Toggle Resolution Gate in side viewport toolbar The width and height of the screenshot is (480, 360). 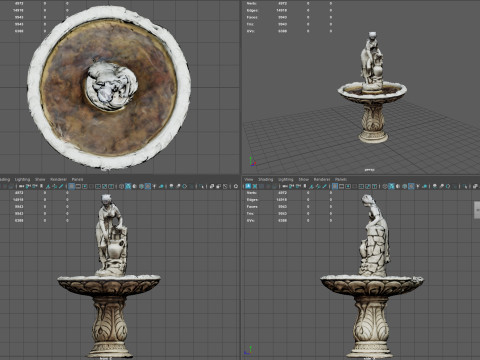click(348, 186)
